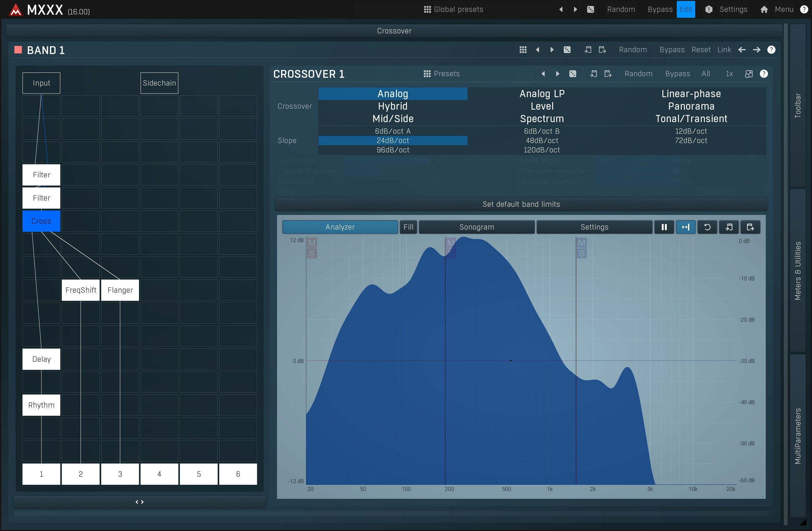The image size is (812, 531).
Task: Click the reset/undo icon in the analyzer toolbar
Action: [x=707, y=227]
